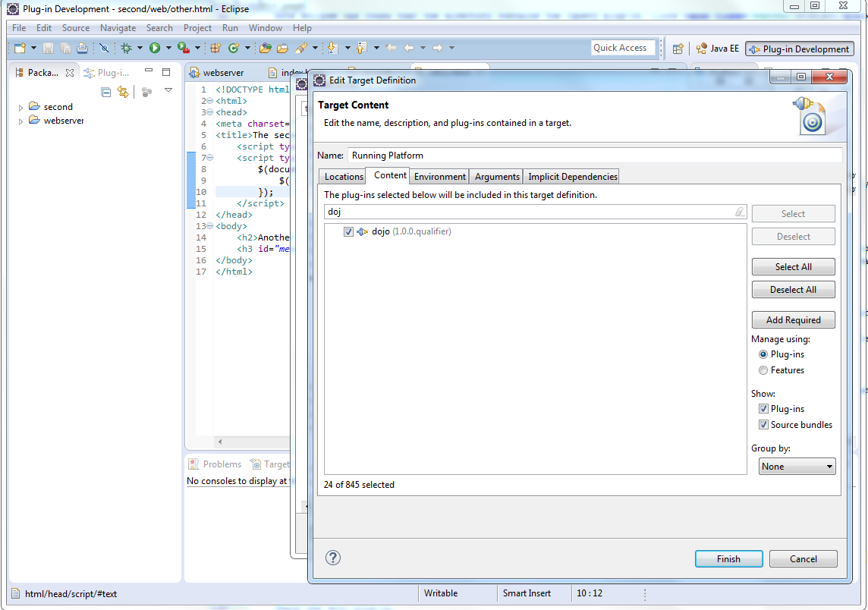Open the Window menu
This screenshot has height=610, width=868.
point(265,27)
